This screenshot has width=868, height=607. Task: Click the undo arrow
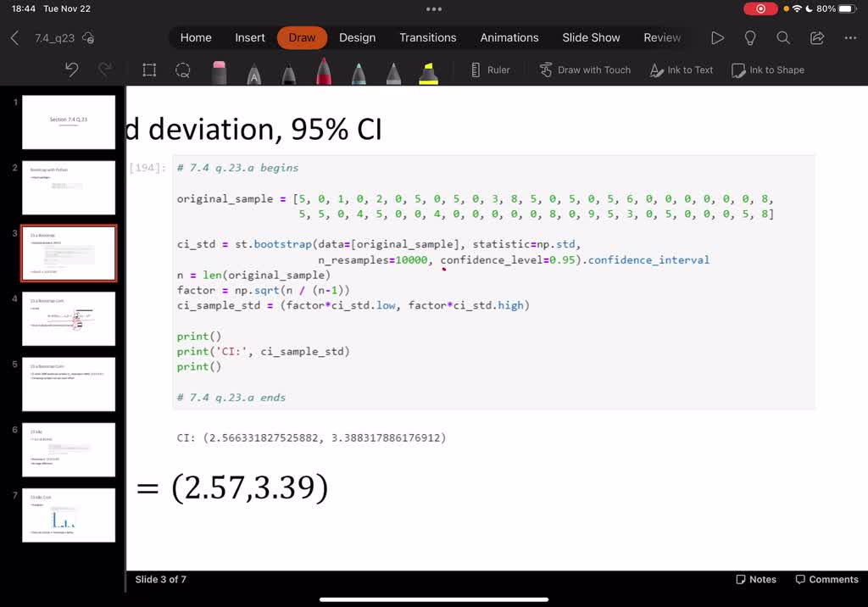72,70
